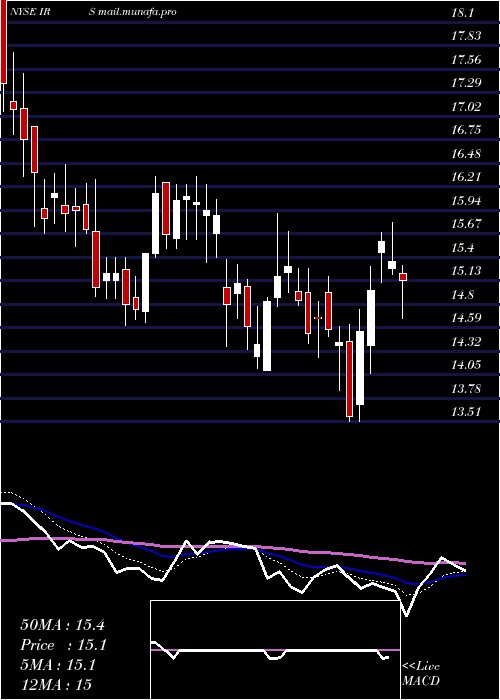Click the 5MA : 15.1 readout

58,665
